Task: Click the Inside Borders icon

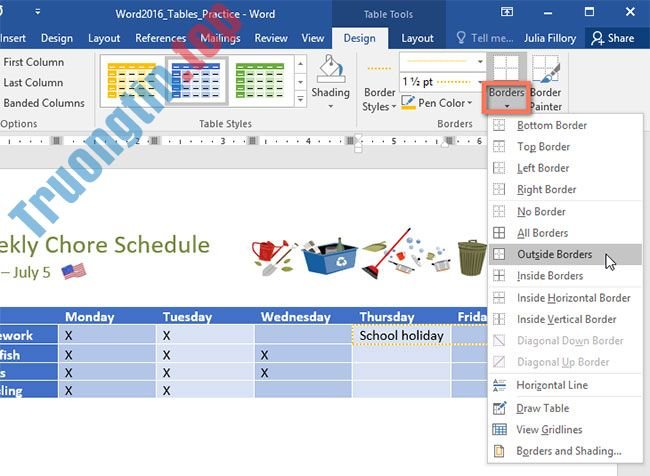Action: tap(499, 276)
